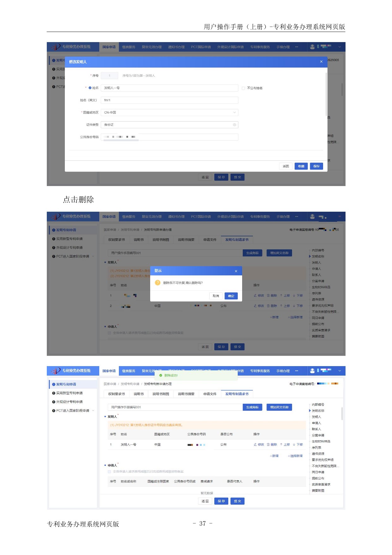The width and height of the screenshot is (392, 555).
Task: Click into the 姓名（英文） field containing fmr1
Action: point(169,100)
